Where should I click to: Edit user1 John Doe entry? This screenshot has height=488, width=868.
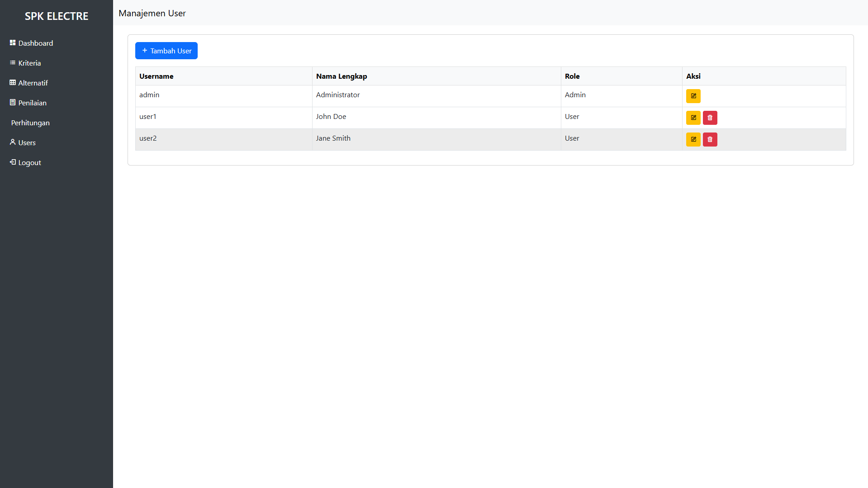(x=693, y=118)
